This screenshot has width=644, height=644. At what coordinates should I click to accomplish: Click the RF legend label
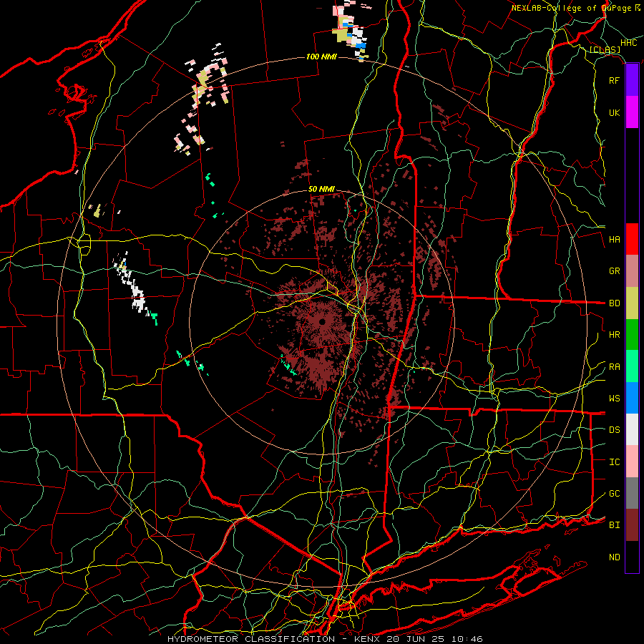[x=614, y=80]
